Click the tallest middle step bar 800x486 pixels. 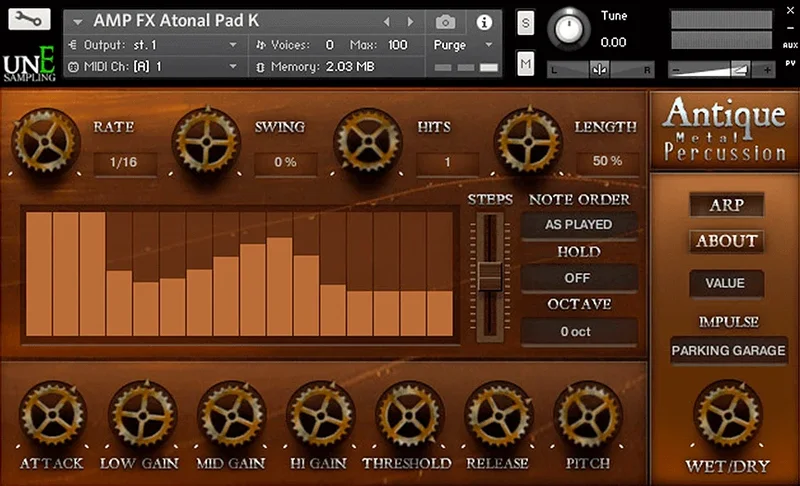pos(279,287)
